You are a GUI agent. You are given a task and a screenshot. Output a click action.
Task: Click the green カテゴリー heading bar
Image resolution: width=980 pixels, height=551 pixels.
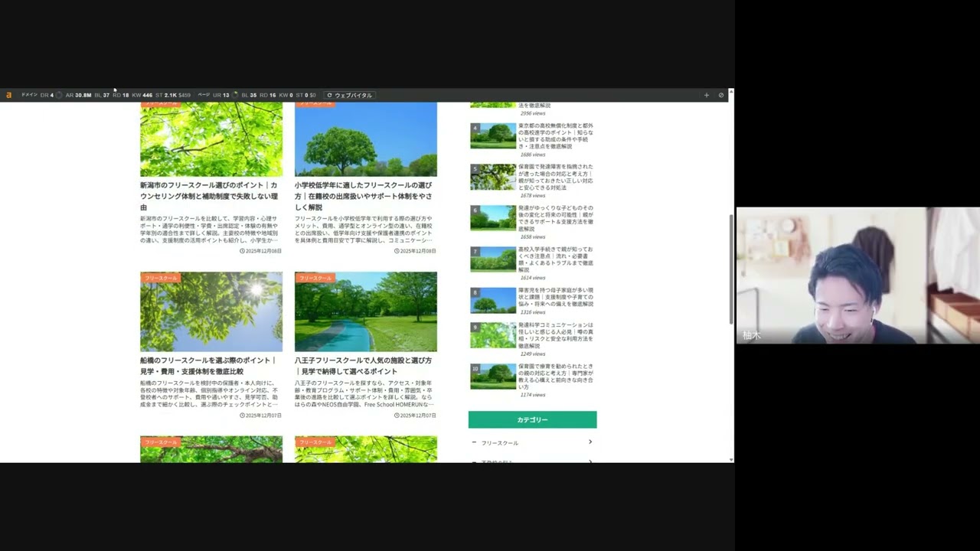tap(532, 419)
